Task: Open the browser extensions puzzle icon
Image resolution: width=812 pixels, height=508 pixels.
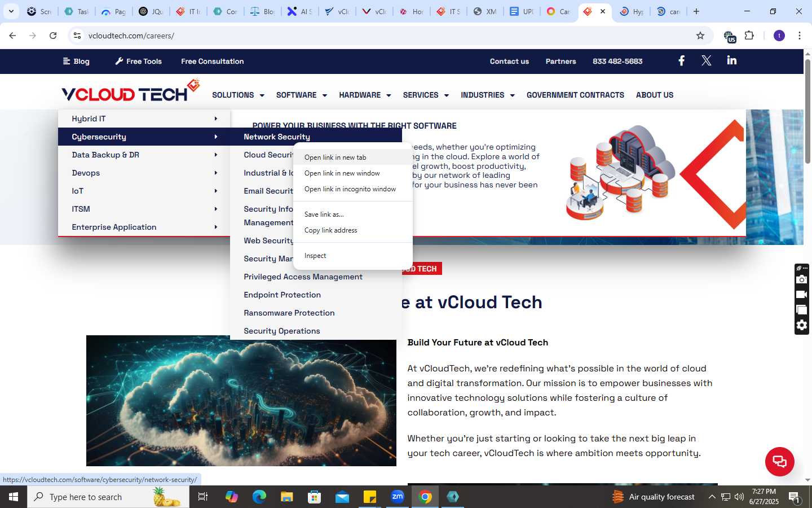Action: tap(749, 36)
